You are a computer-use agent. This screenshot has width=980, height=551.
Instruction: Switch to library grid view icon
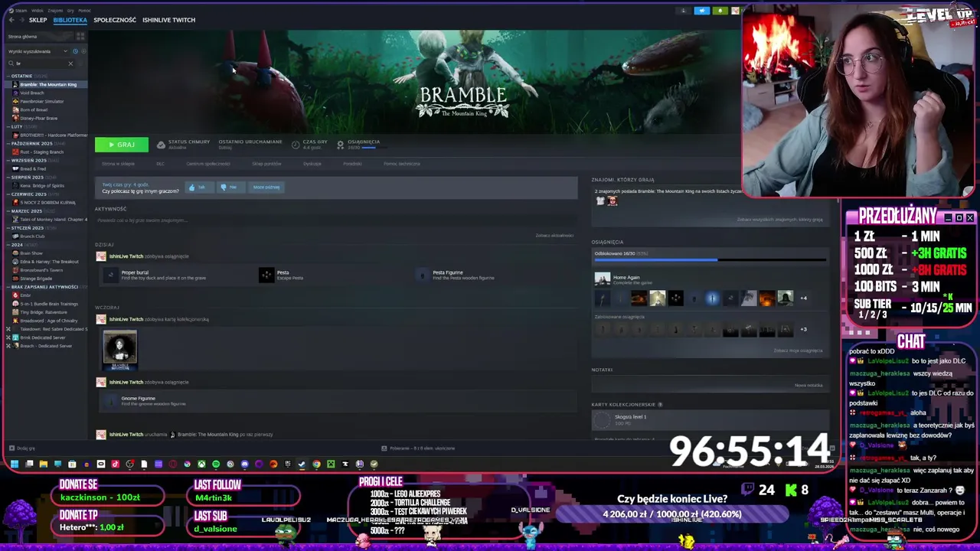80,37
